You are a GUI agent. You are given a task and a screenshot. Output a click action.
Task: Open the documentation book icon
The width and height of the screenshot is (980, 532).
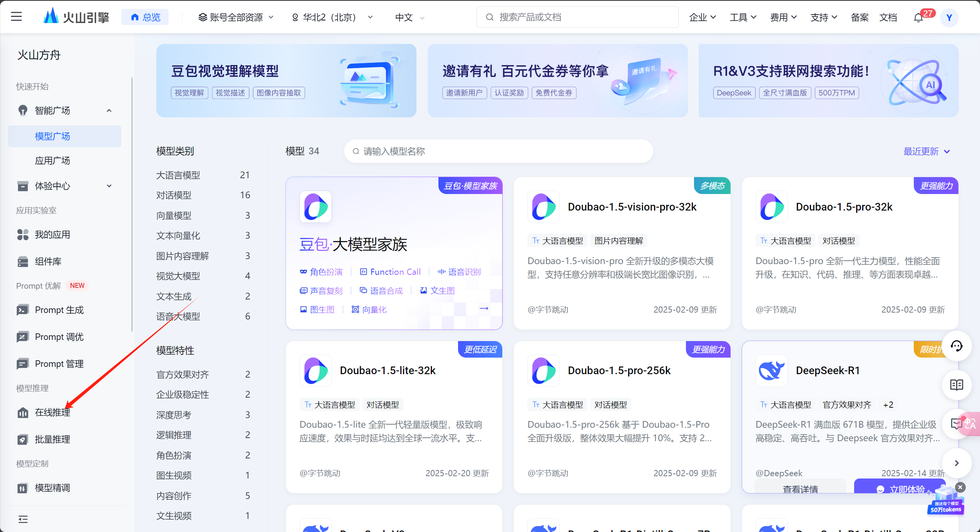(x=957, y=385)
